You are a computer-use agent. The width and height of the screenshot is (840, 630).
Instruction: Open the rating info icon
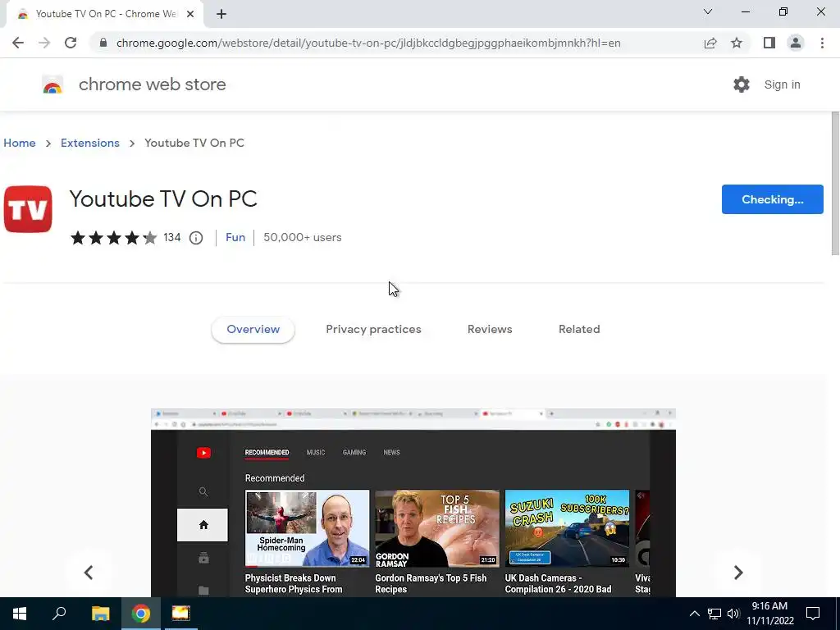click(x=196, y=238)
